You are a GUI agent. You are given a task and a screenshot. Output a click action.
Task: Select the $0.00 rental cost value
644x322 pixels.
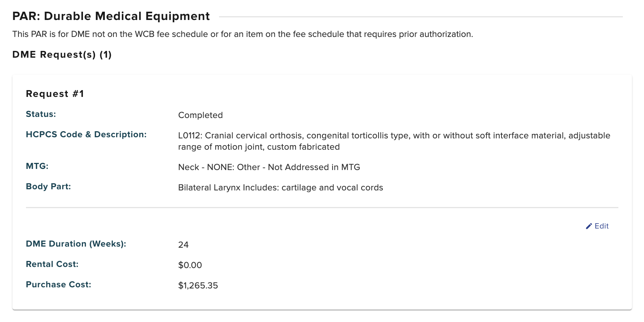coord(190,265)
